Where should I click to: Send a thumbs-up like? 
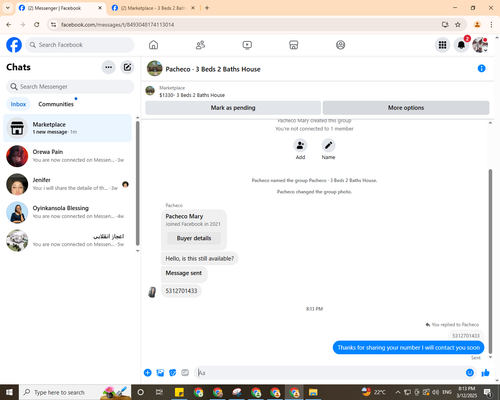[486, 373]
